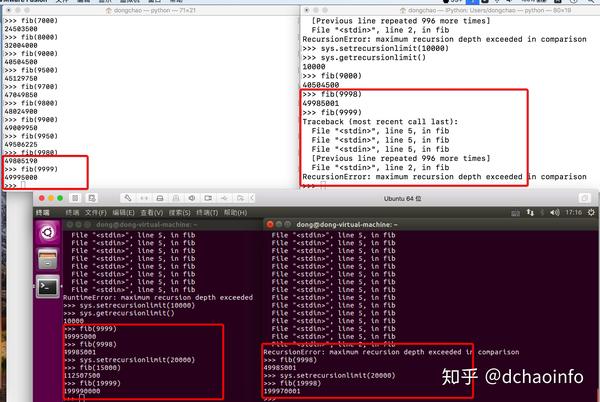Open the Ubuntu network indicator

point(530,212)
